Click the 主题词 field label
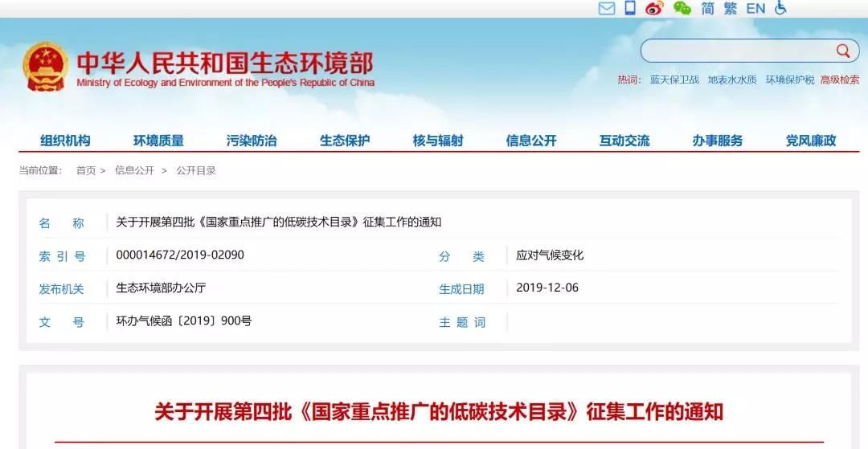Viewport: 868px width, 449px height. pos(462,322)
